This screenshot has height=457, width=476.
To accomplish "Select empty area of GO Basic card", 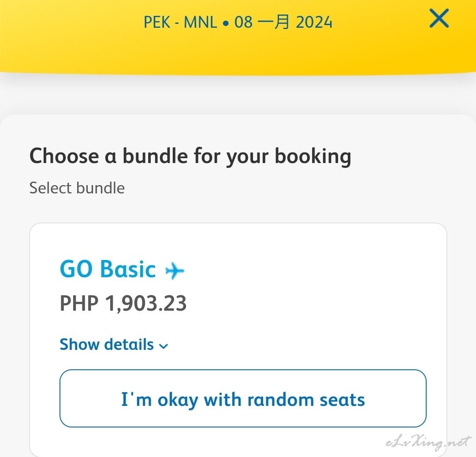I will coord(319,288).
